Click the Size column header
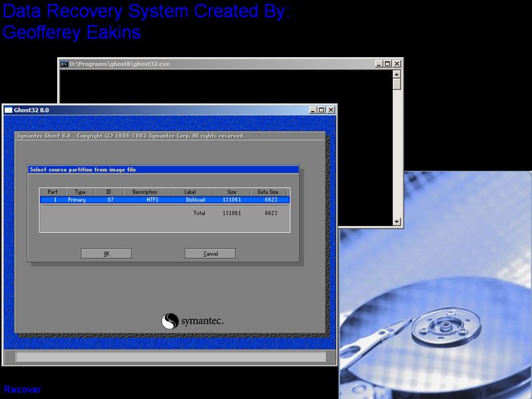Viewport: 532px width, 399px height. [231, 192]
